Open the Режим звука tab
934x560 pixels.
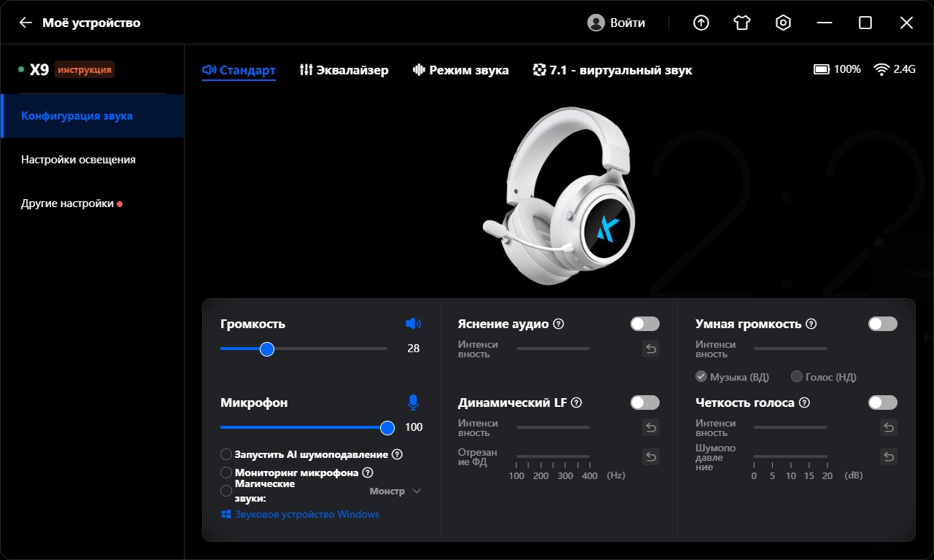point(460,70)
